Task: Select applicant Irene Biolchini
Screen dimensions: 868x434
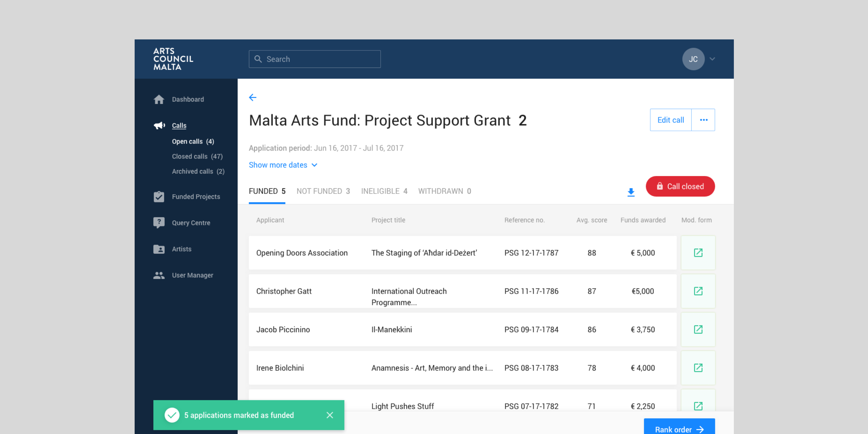Action: (x=280, y=368)
